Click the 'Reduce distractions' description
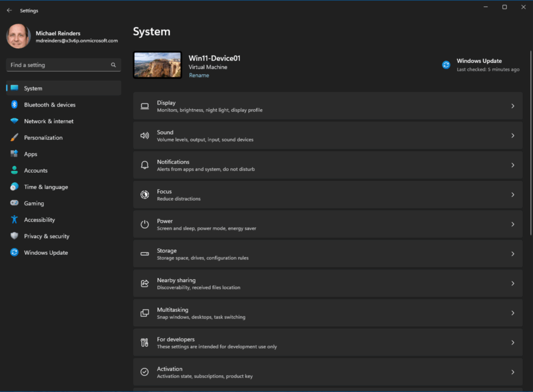Screen dimensions: 533x392 (179, 199)
